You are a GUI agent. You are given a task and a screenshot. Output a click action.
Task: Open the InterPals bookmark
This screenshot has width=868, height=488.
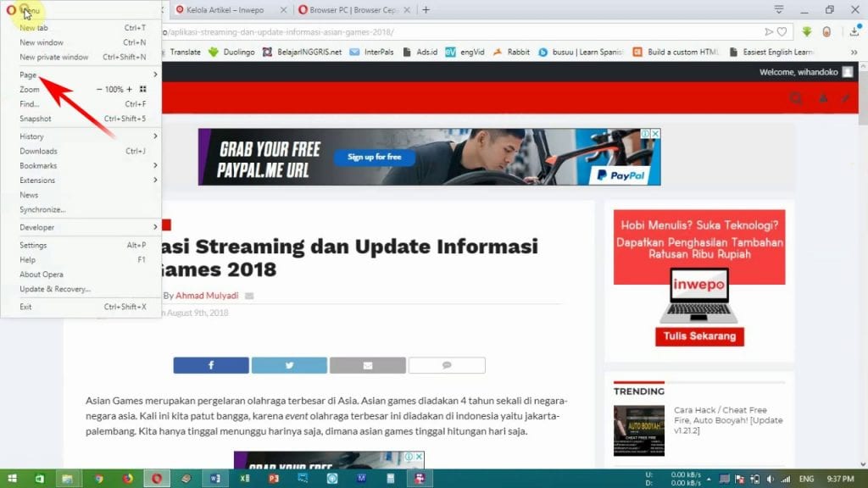(x=371, y=52)
